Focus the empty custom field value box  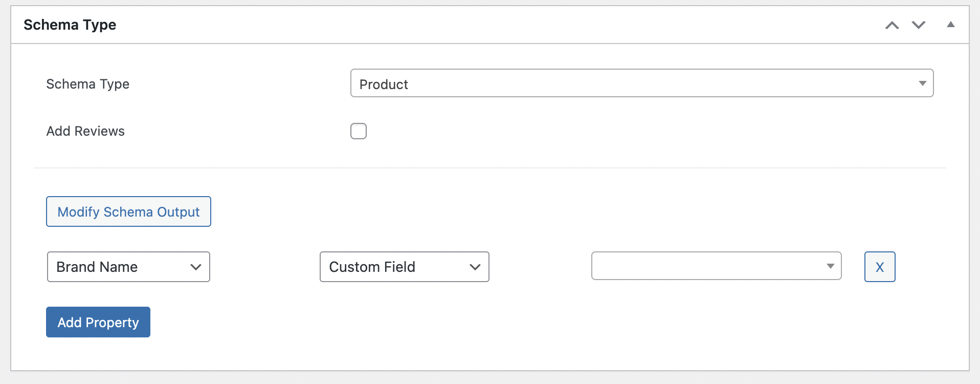(716, 266)
